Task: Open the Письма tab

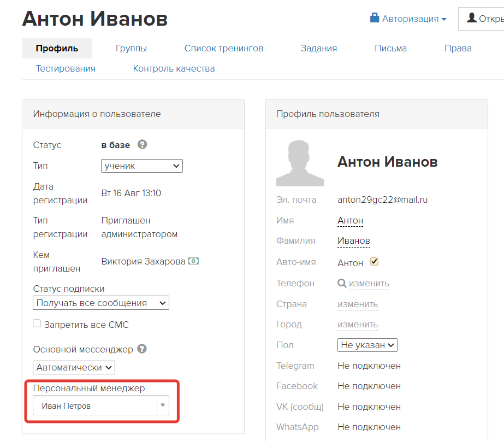Action: pos(390,48)
